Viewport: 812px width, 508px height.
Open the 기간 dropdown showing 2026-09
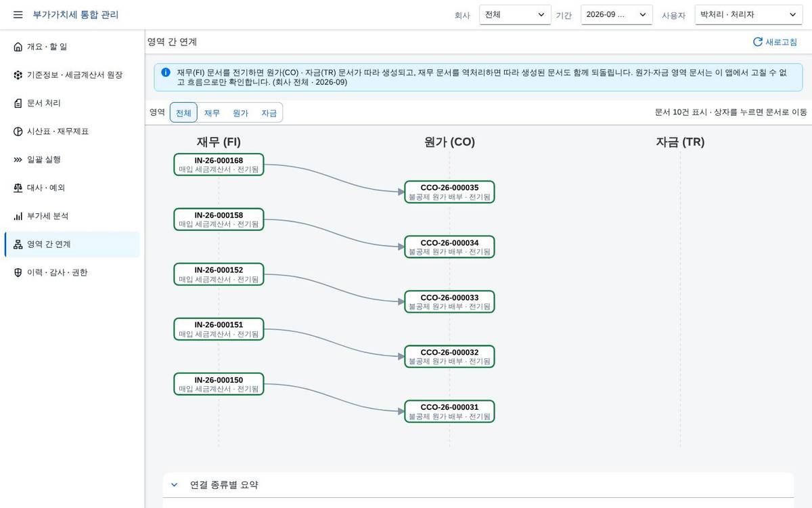click(x=616, y=15)
